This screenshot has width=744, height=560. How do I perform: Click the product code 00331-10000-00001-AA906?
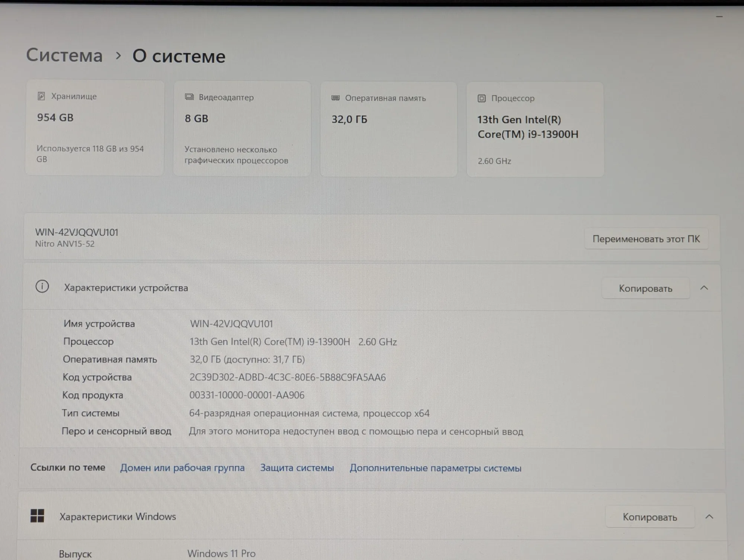click(x=247, y=395)
